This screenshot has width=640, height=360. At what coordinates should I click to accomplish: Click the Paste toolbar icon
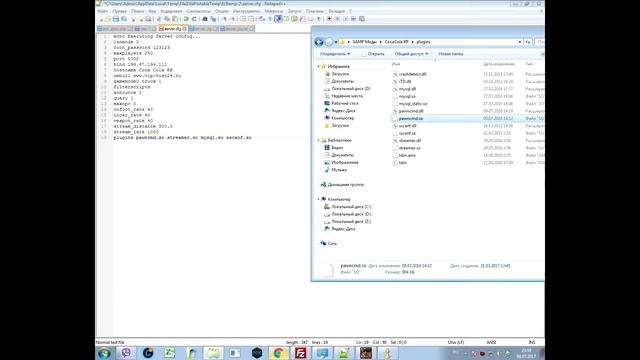click(x=175, y=19)
